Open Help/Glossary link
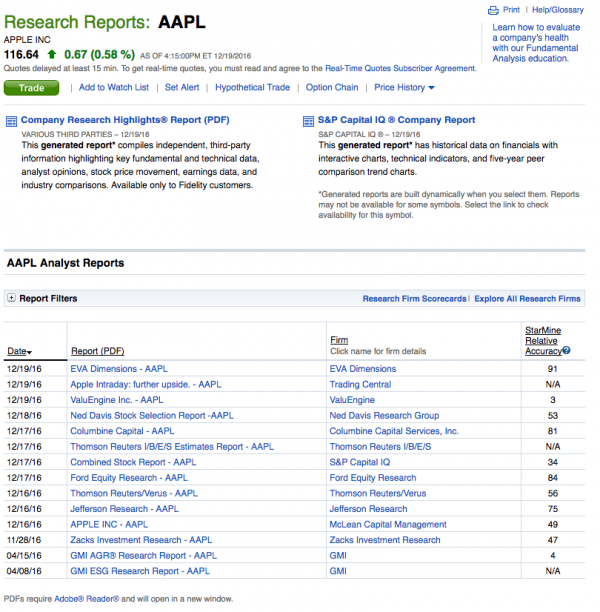Screen dimensions: 600x612 click(557, 10)
